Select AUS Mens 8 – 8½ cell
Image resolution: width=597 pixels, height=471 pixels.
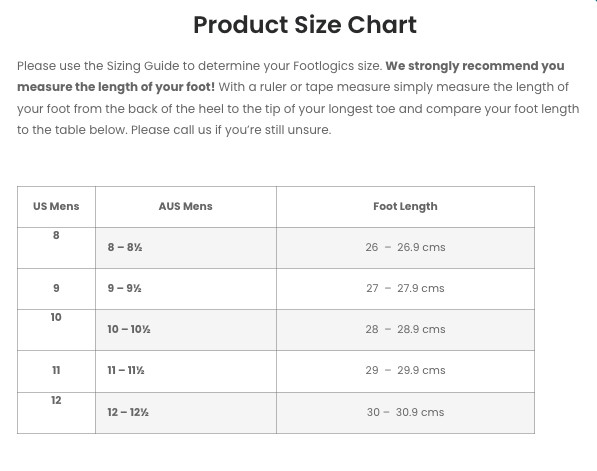186,248
